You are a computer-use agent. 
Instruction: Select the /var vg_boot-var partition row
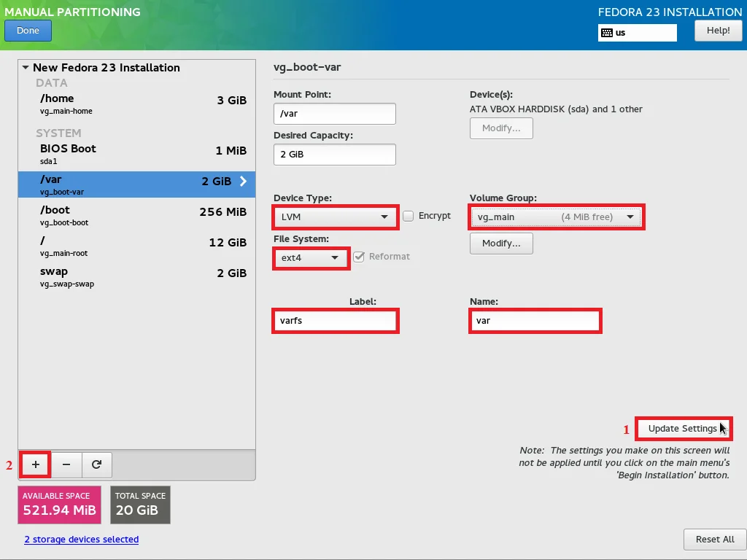(136, 184)
